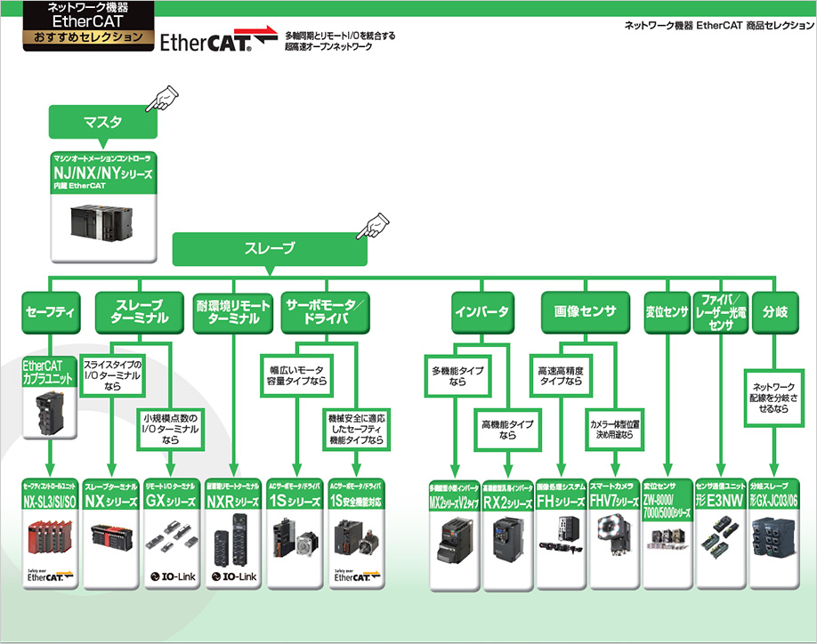
Task: Click the 幅広いモータ容量タイプなら label
Action: tap(296, 376)
